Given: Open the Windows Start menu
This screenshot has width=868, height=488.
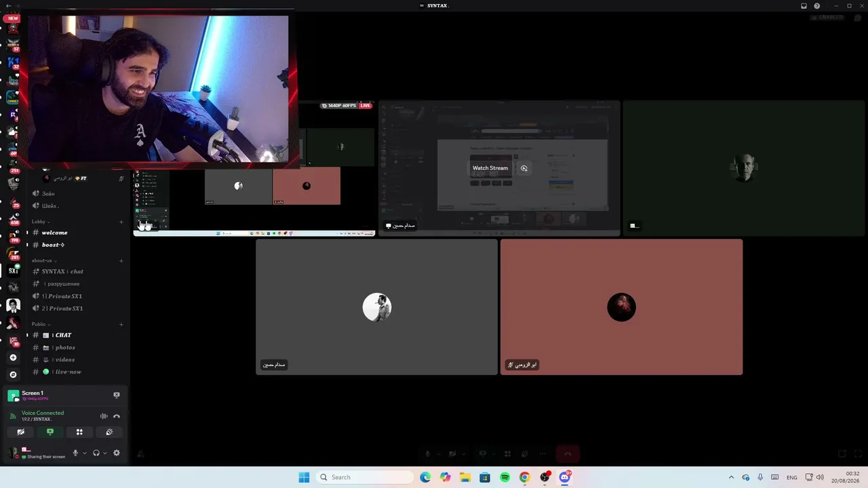Looking at the screenshot, I should coord(304,477).
